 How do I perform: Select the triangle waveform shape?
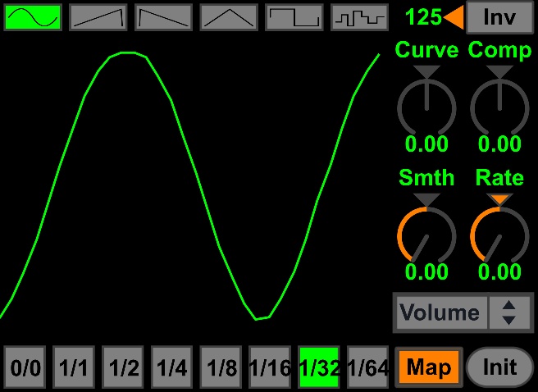[229, 17]
